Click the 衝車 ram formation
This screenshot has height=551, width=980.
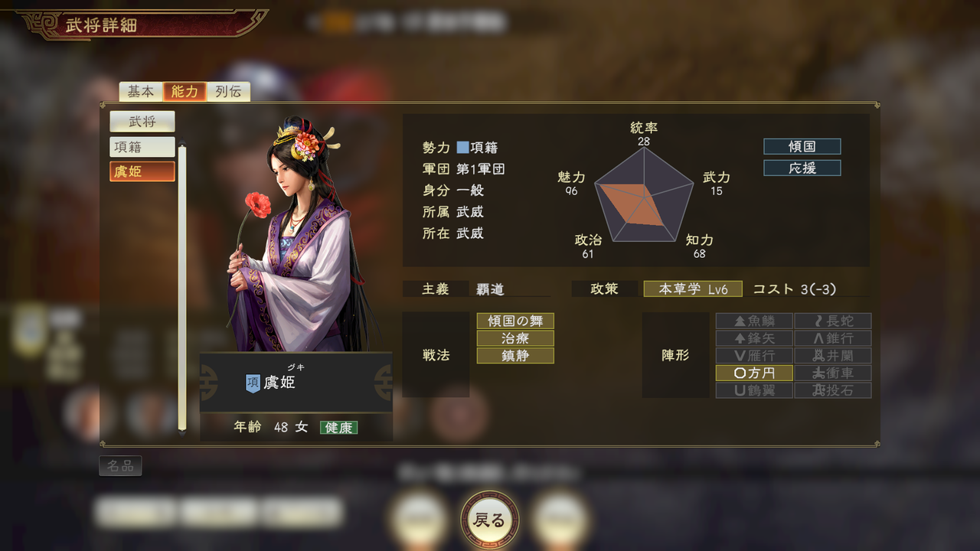(x=832, y=373)
